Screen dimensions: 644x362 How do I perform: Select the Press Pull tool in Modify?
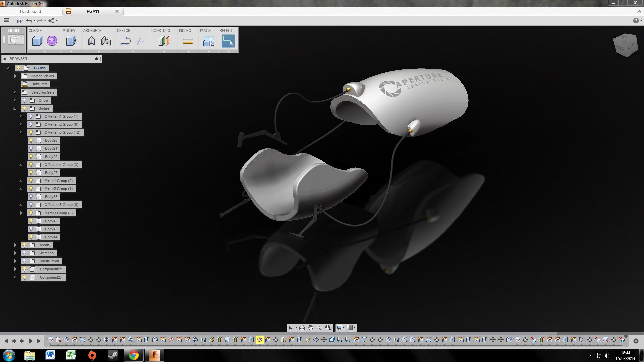click(x=71, y=41)
